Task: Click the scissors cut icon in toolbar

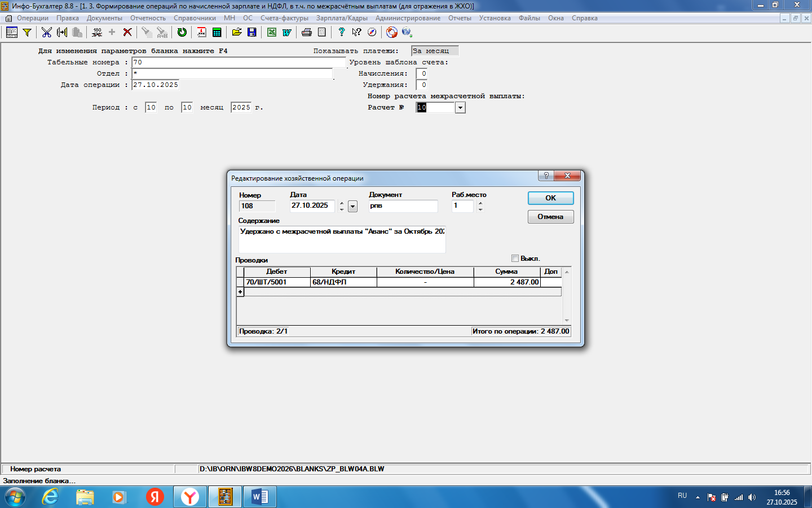Action: (x=46, y=32)
